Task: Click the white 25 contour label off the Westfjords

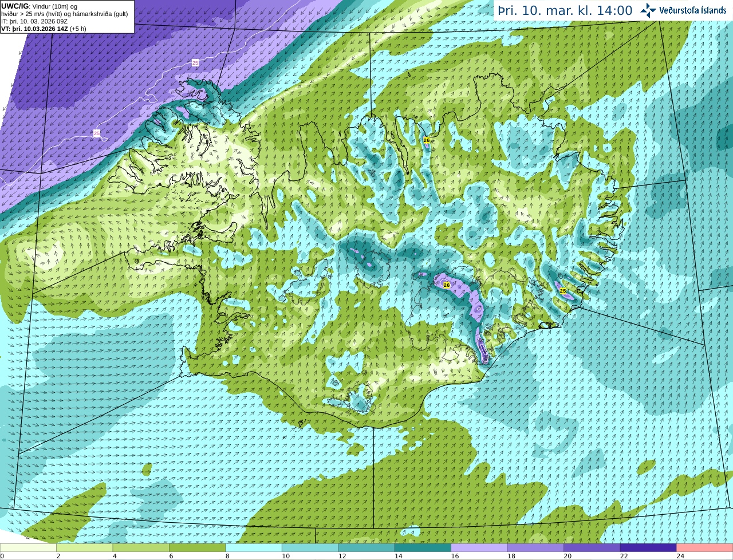Action: (97, 133)
